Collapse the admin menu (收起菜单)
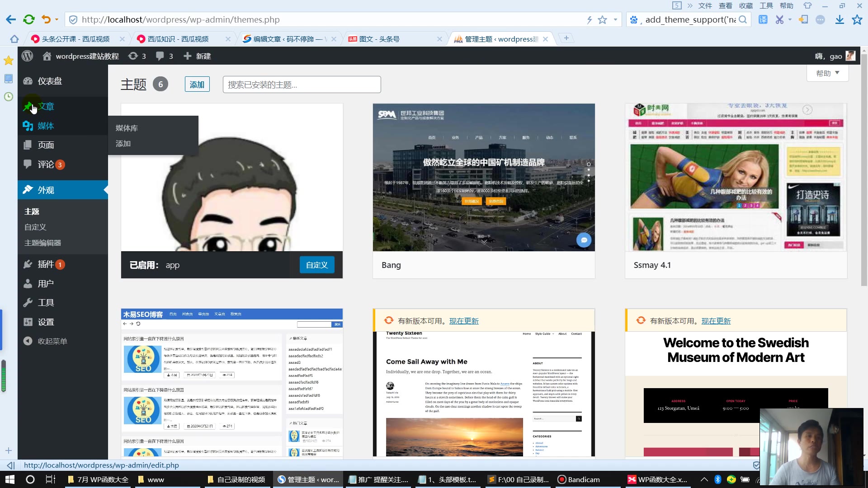The image size is (868, 488). pyautogui.click(x=52, y=341)
